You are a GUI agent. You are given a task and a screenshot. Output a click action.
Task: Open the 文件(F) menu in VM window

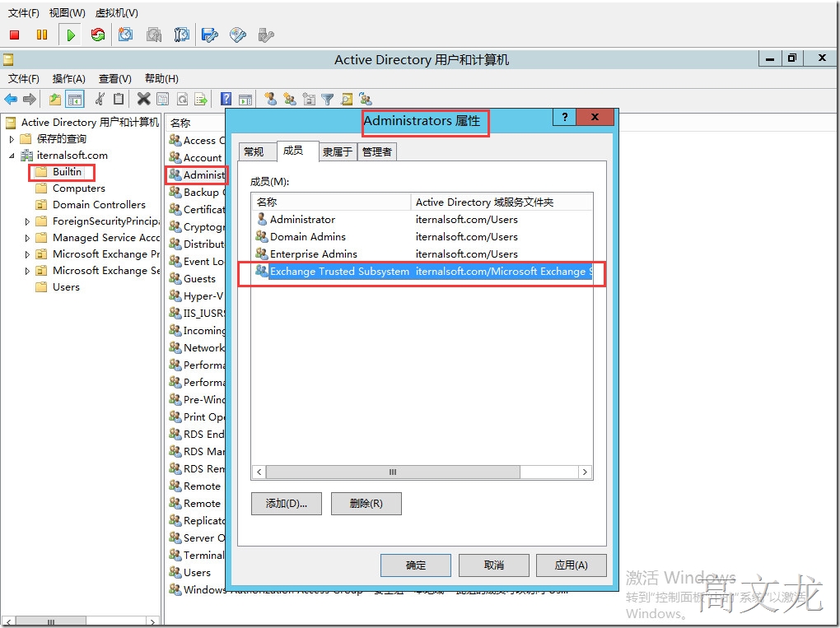coord(24,13)
